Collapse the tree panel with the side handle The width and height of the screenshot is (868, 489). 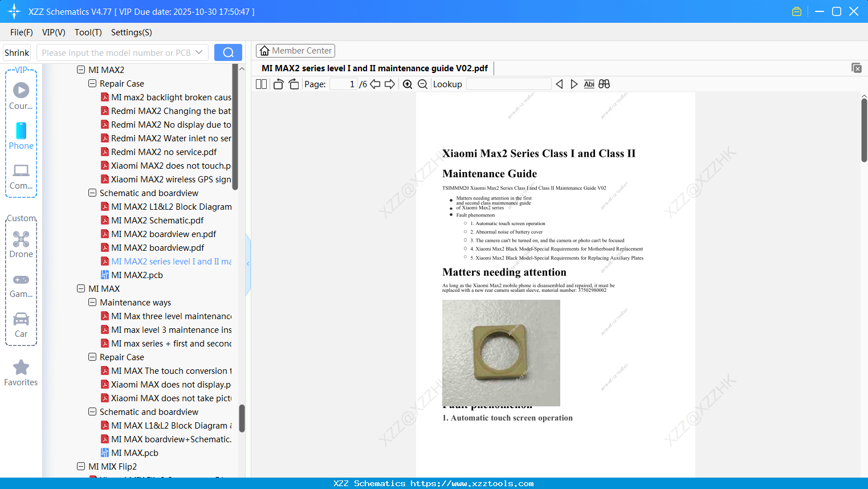point(248,264)
